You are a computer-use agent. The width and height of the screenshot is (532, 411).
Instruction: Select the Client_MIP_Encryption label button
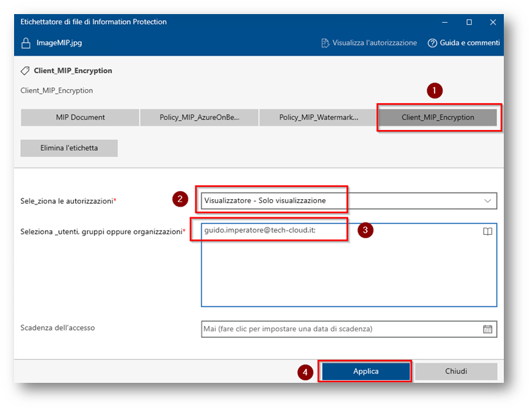[x=437, y=118]
